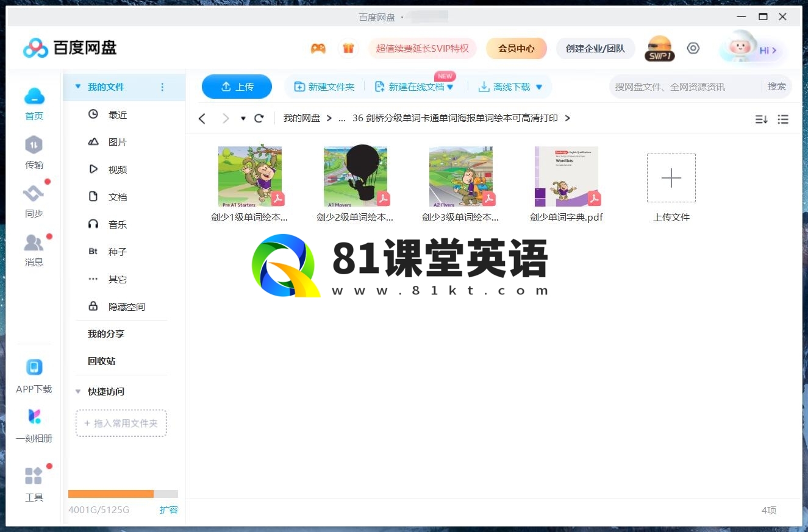
Task: Collapse the 我的文件 tree arrow
Action: [77, 87]
